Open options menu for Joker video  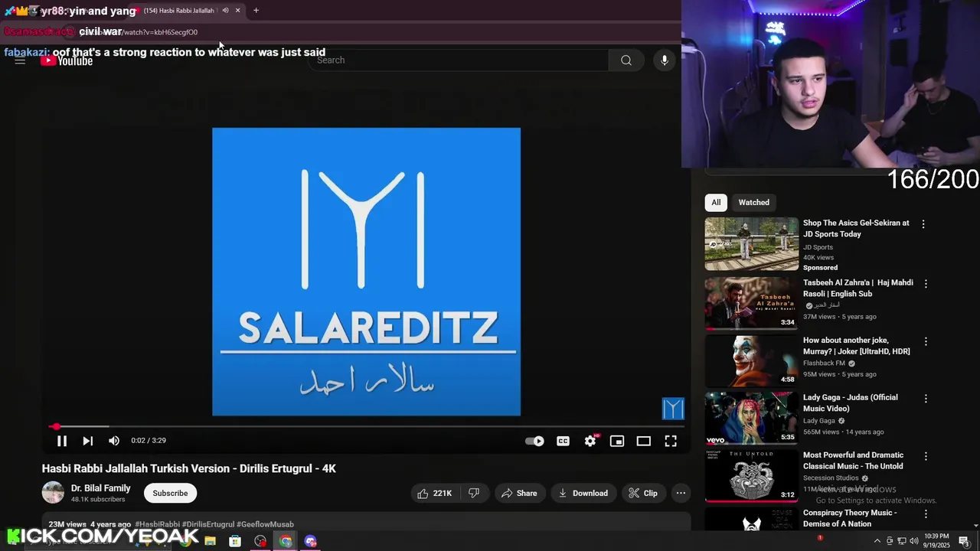click(x=926, y=341)
